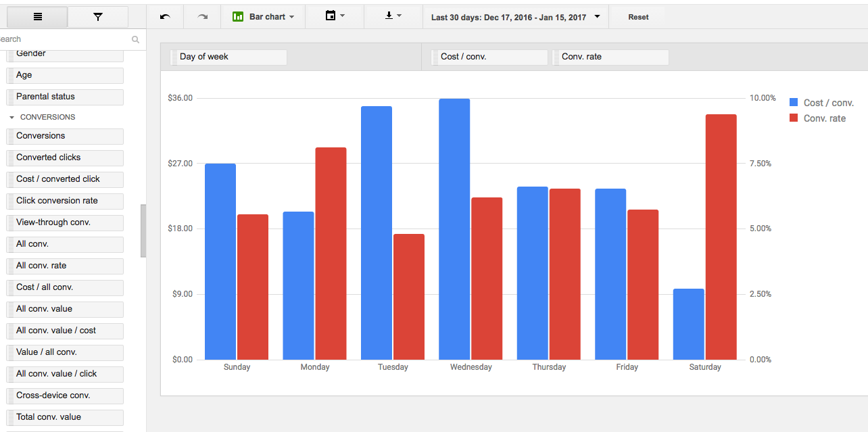
Task: Toggle the red Conv. rate legend entry
Action: pos(824,118)
